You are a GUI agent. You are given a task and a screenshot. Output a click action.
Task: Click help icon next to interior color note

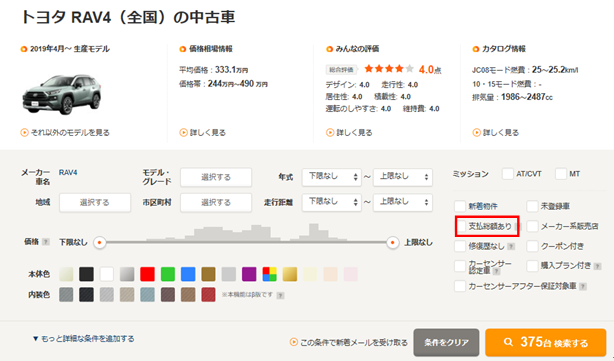click(280, 296)
